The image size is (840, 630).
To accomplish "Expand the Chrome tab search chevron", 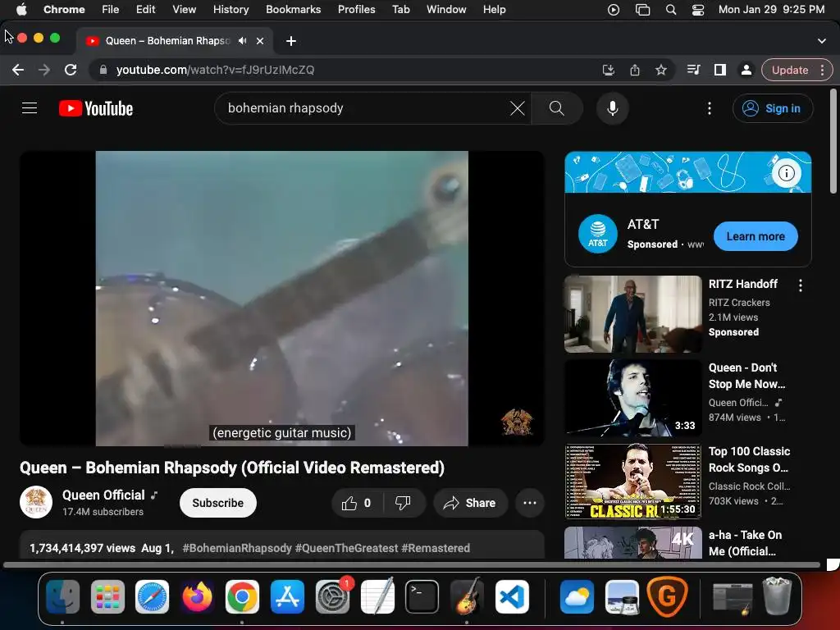I will point(821,41).
